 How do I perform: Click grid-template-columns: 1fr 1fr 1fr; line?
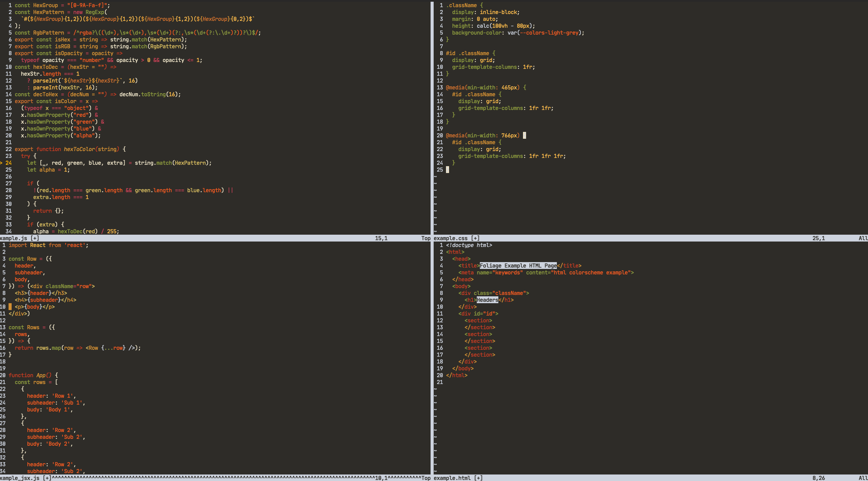[x=512, y=156]
